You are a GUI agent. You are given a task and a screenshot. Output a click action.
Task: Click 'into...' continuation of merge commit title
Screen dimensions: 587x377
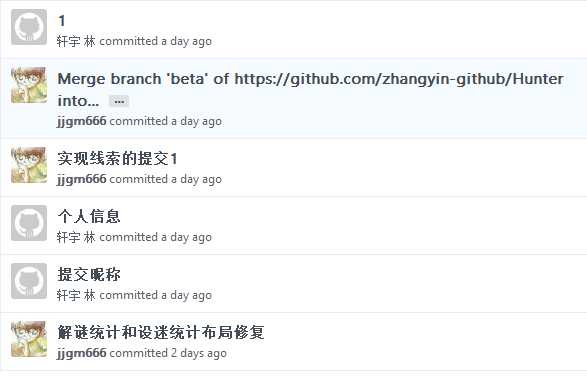(x=78, y=101)
